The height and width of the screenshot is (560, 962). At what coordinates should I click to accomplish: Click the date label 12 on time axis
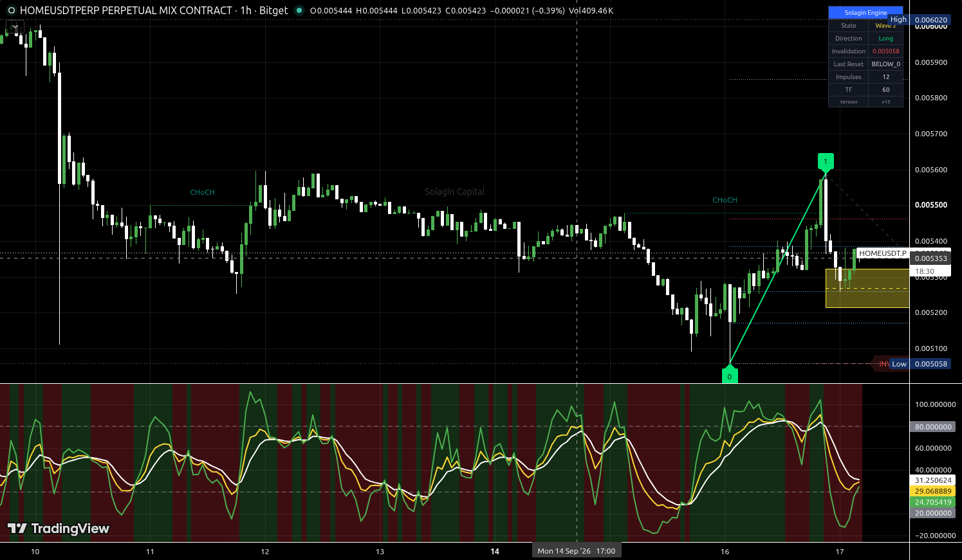click(265, 552)
